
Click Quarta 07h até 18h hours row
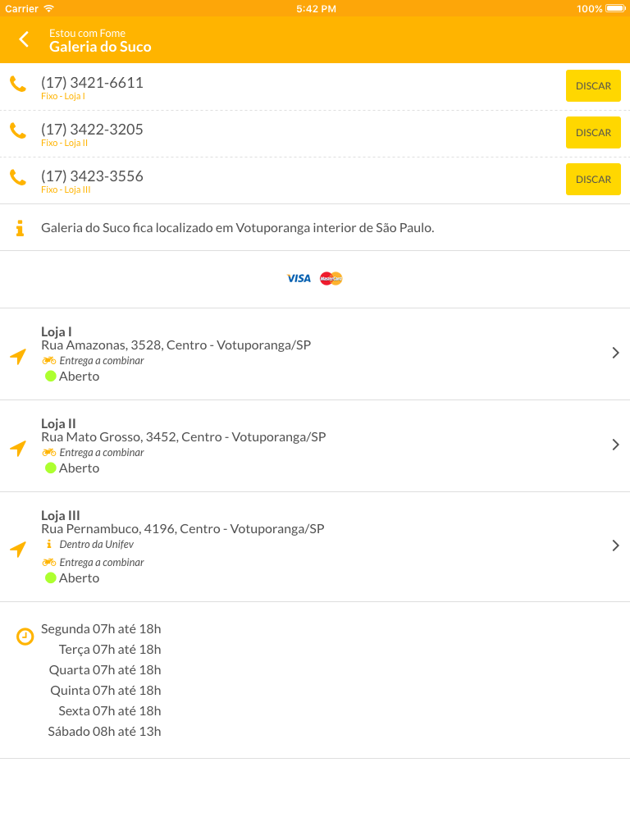click(105, 670)
